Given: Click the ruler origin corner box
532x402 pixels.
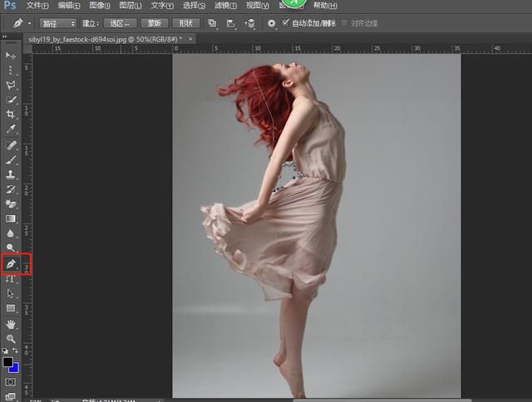Looking at the screenshot, I should click(x=27, y=49).
